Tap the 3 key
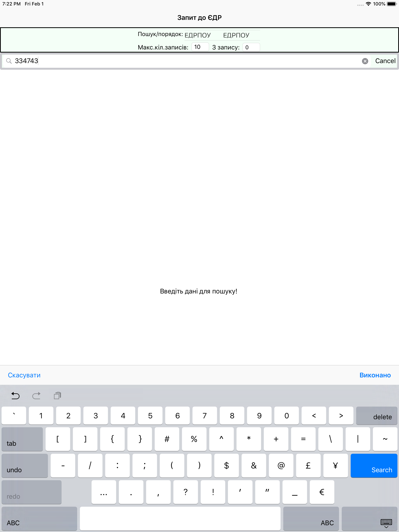This screenshot has height=532, width=399. (x=95, y=416)
